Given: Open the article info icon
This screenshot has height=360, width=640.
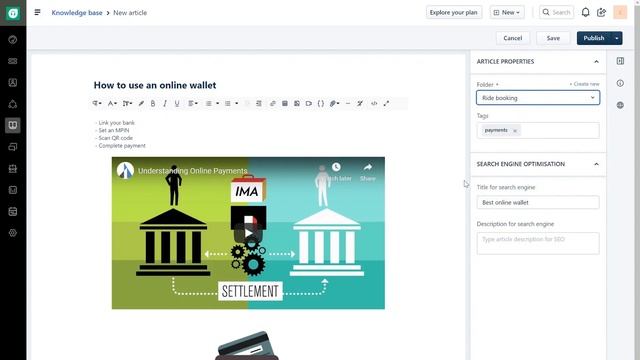Looking at the screenshot, I should click(620, 83).
